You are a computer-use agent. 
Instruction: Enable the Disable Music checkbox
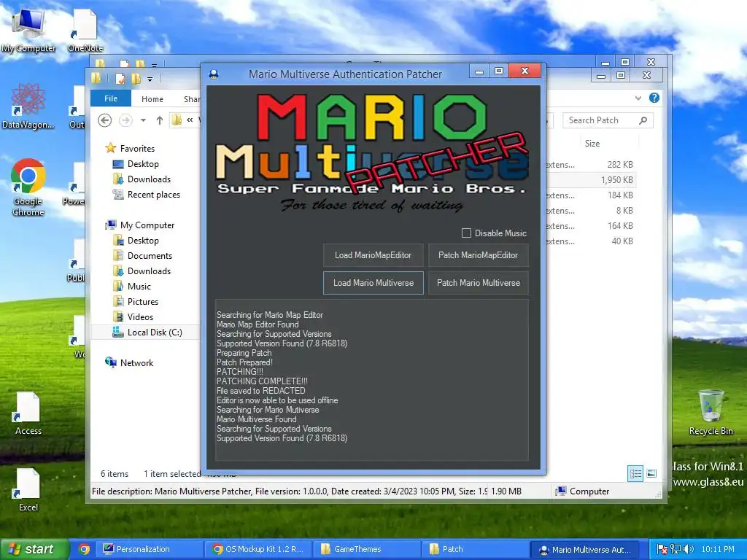(x=466, y=233)
